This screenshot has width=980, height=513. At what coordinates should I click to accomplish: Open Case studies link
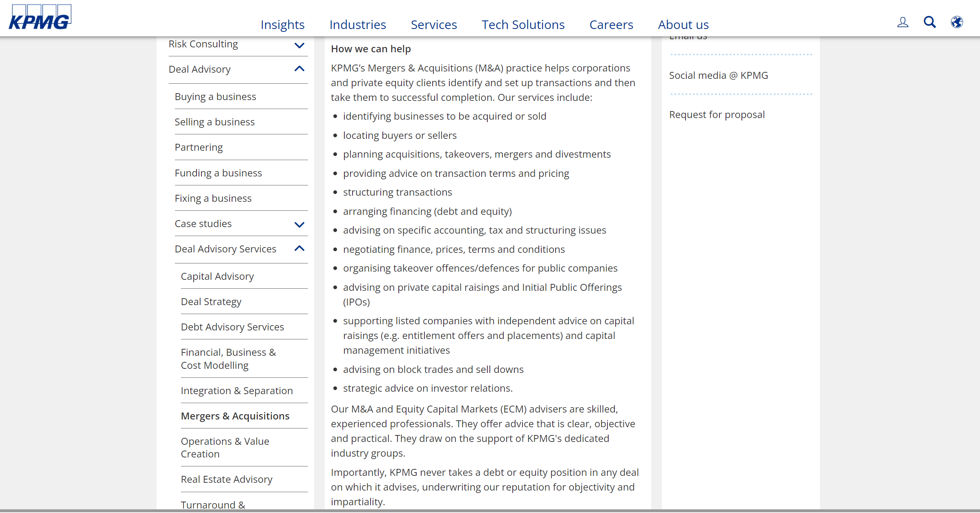(203, 224)
